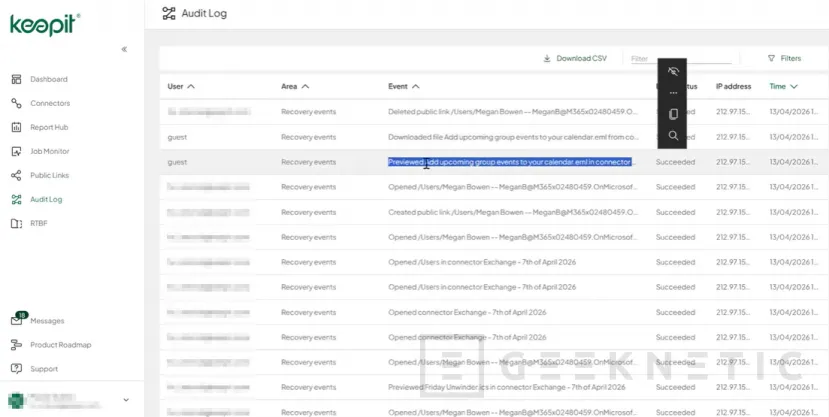Image resolution: width=829 pixels, height=417 pixels.
Task: Go to Job Monitor
Action: pyautogui.click(x=49, y=151)
